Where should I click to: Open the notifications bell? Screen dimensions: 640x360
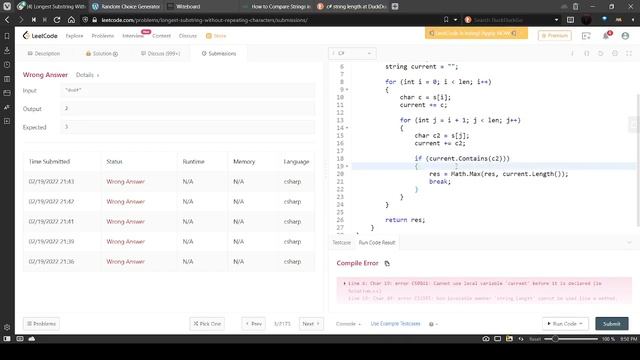(606, 36)
